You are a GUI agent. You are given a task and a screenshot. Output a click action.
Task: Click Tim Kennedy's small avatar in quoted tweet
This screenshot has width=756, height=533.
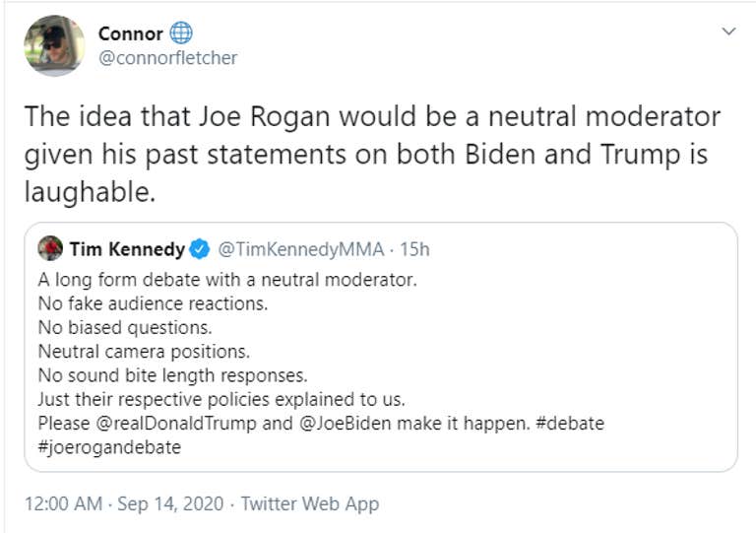tap(50, 248)
